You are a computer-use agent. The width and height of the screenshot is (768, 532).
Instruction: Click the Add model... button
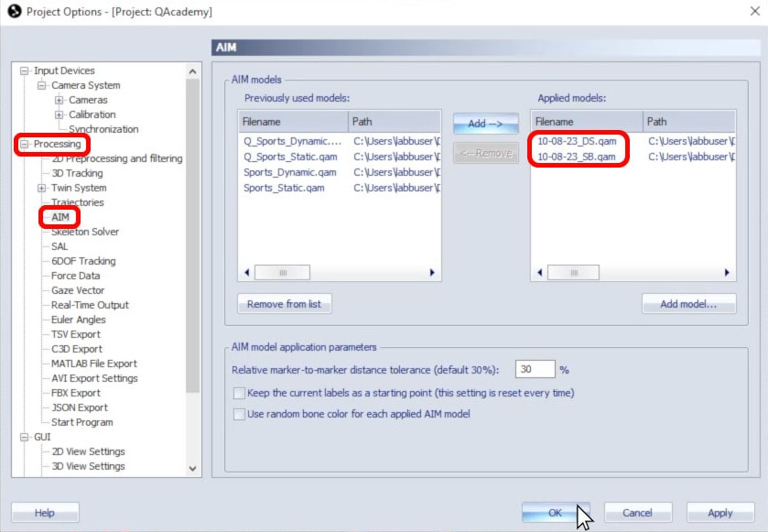(687, 304)
